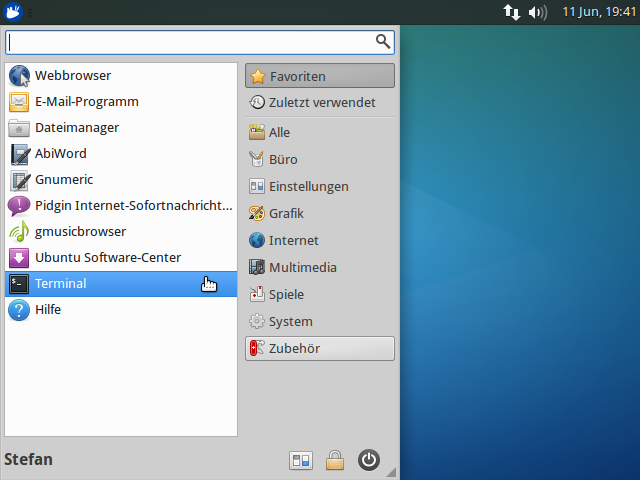This screenshot has height=480, width=640.
Task: Launch Webbrowser from the favorites list
Action: click(72, 76)
